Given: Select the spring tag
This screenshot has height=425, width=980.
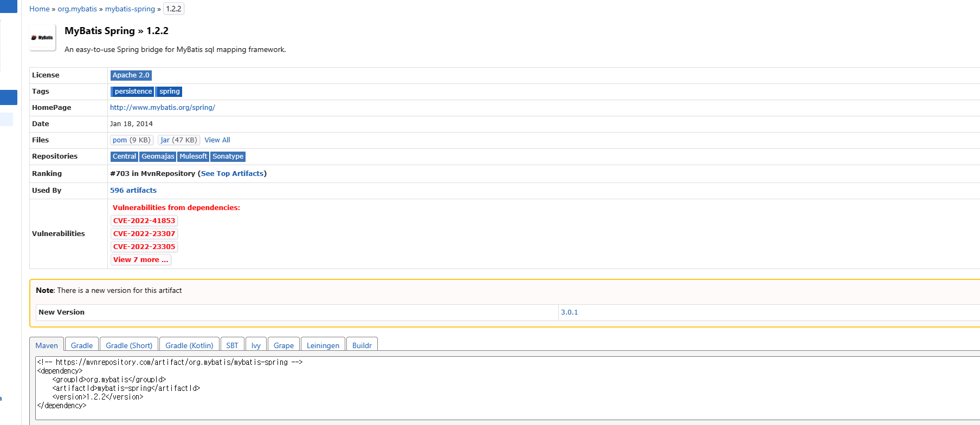Looking at the screenshot, I should tap(169, 91).
